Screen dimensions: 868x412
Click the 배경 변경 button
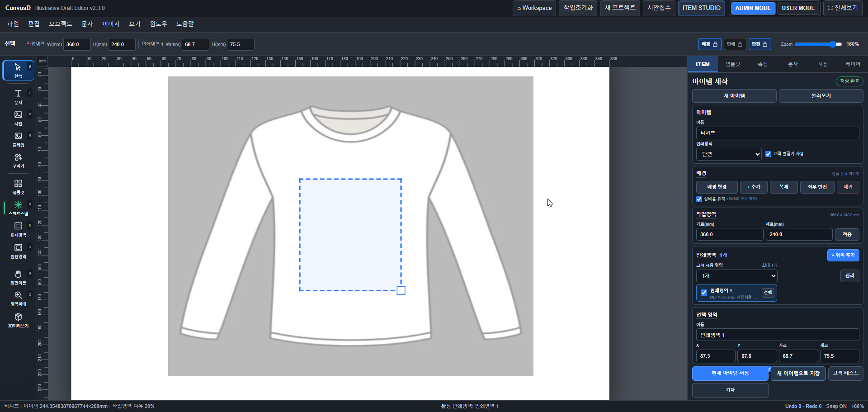pyautogui.click(x=717, y=187)
